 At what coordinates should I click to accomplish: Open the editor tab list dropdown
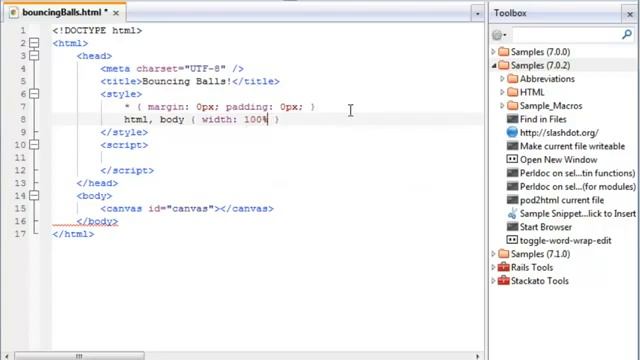477,13
